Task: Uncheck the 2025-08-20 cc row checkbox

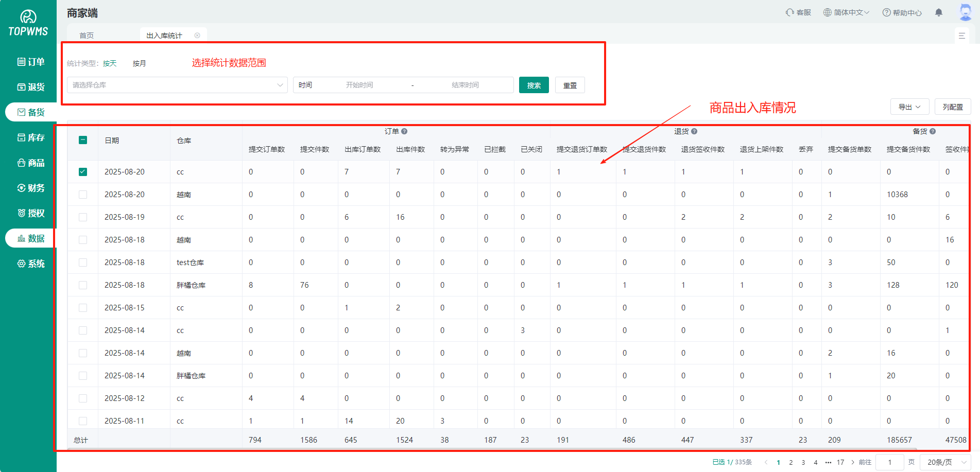Action: (83, 172)
